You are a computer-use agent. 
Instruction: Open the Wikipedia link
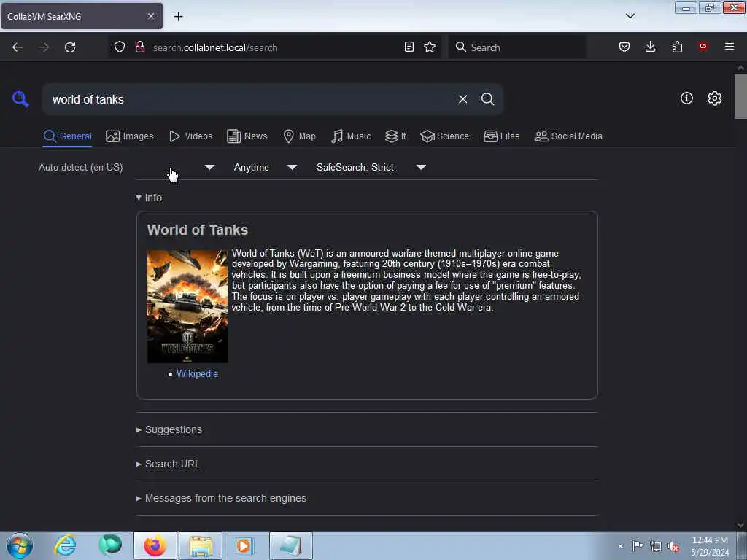(x=197, y=374)
